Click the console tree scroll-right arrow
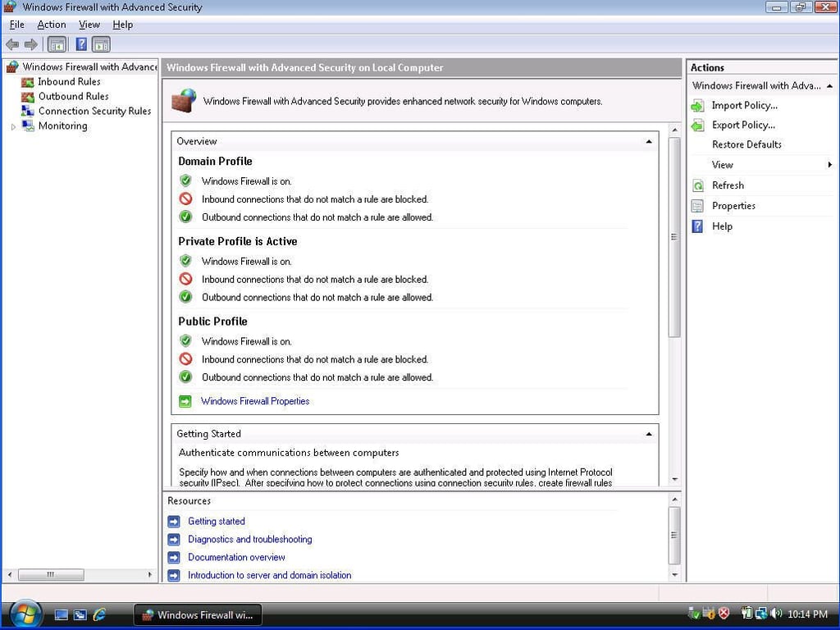Viewport: 840px width, 630px height. [x=150, y=575]
